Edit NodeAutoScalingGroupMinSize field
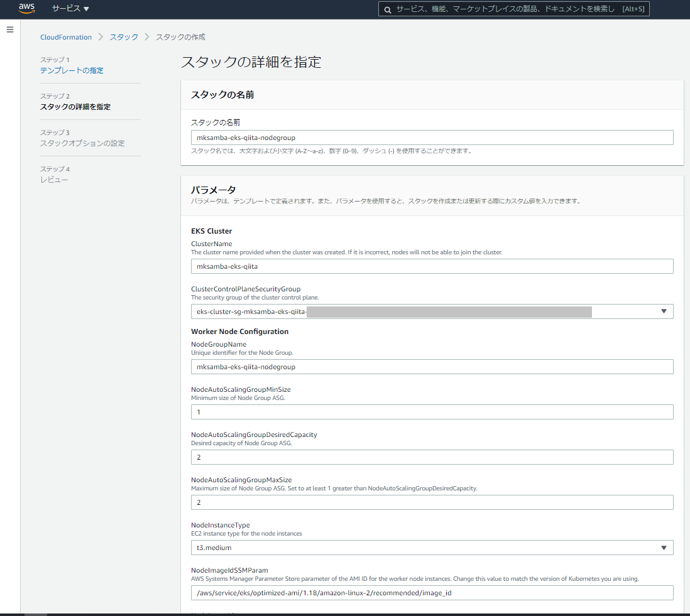 [x=432, y=412]
